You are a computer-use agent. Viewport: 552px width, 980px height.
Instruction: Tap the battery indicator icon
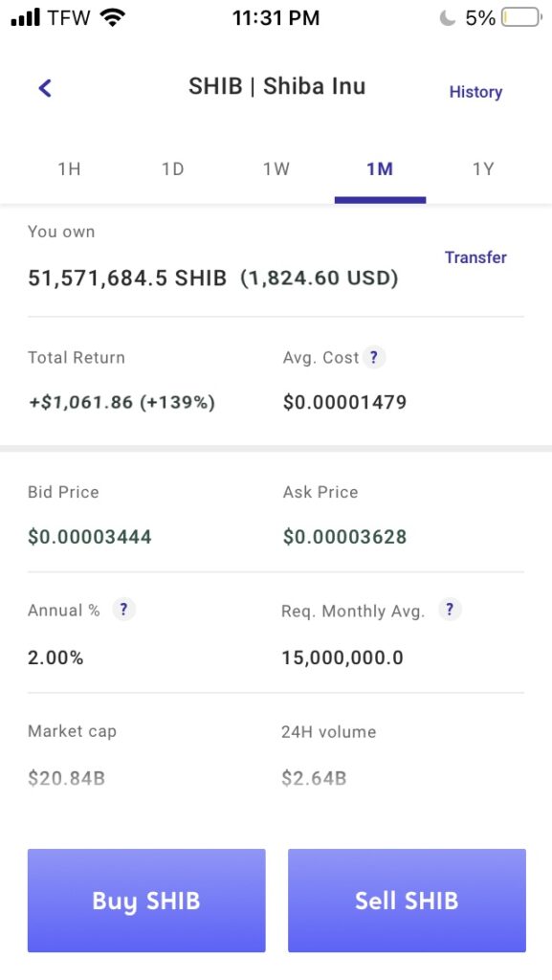(x=522, y=17)
